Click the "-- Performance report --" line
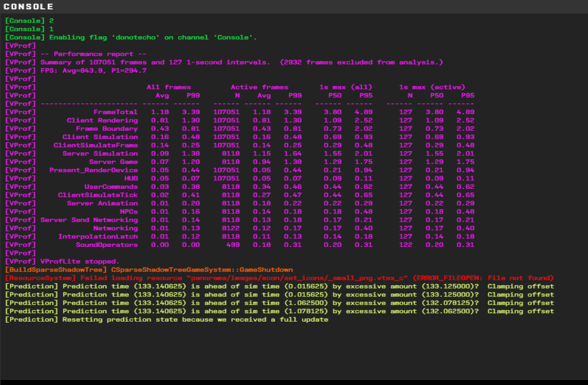Screen dimensions: 588x385 pyautogui.click(x=76, y=54)
